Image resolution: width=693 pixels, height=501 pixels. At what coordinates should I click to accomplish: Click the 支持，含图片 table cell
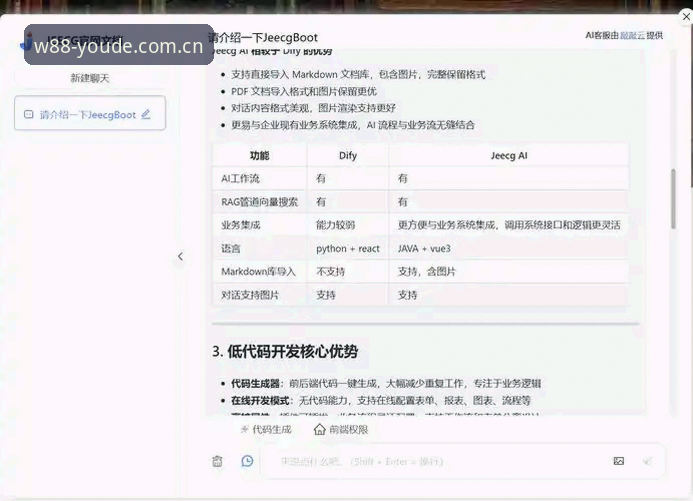509,271
